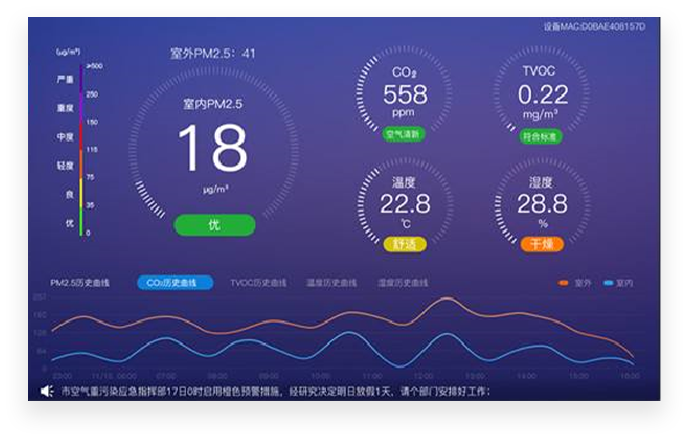Click the 符合标准 badge under TVOC
The height and width of the screenshot is (441, 690).
pyautogui.click(x=542, y=136)
